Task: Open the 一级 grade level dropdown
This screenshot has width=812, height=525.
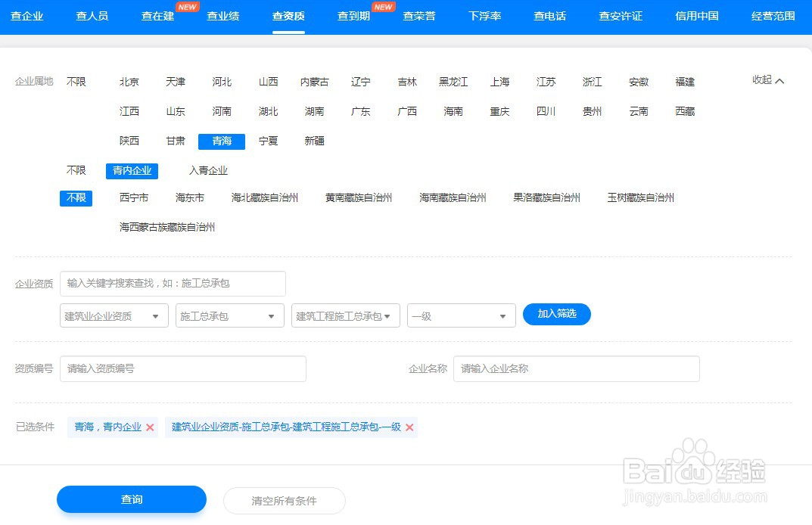Action: coord(461,315)
